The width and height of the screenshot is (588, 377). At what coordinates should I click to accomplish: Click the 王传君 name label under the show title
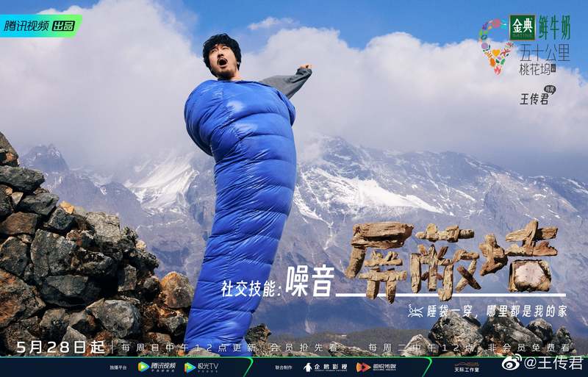[534, 98]
